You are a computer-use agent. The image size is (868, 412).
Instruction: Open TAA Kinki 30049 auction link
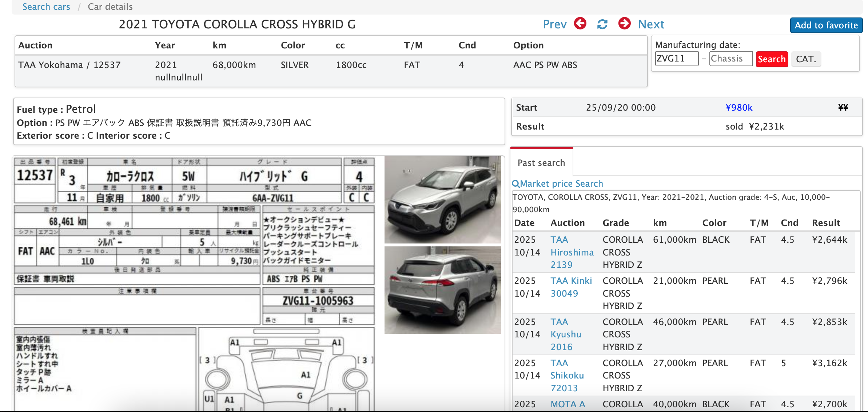[571, 287]
